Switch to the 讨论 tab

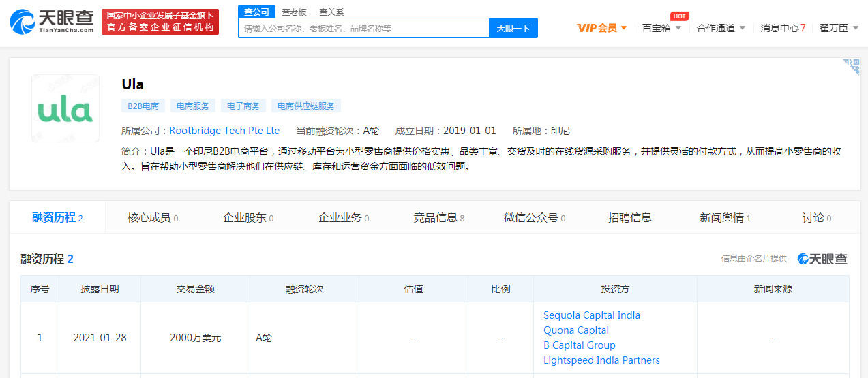pyautogui.click(x=817, y=218)
